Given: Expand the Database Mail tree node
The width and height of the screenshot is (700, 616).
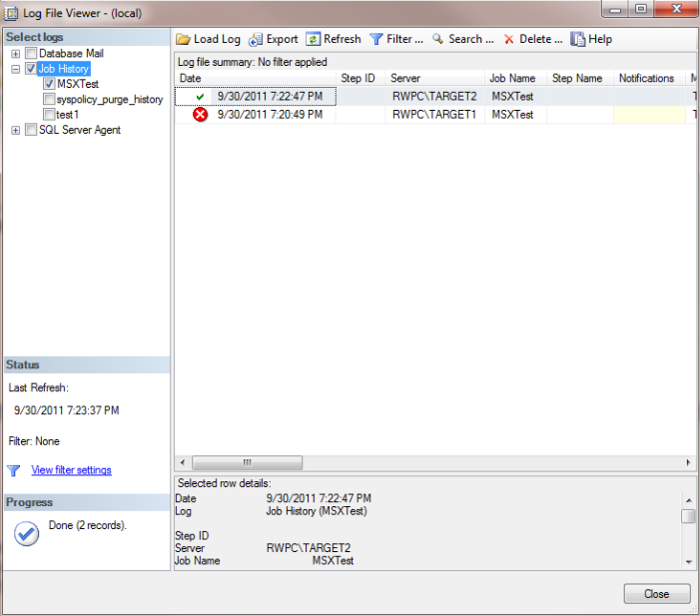Looking at the screenshot, I should tap(15, 54).
